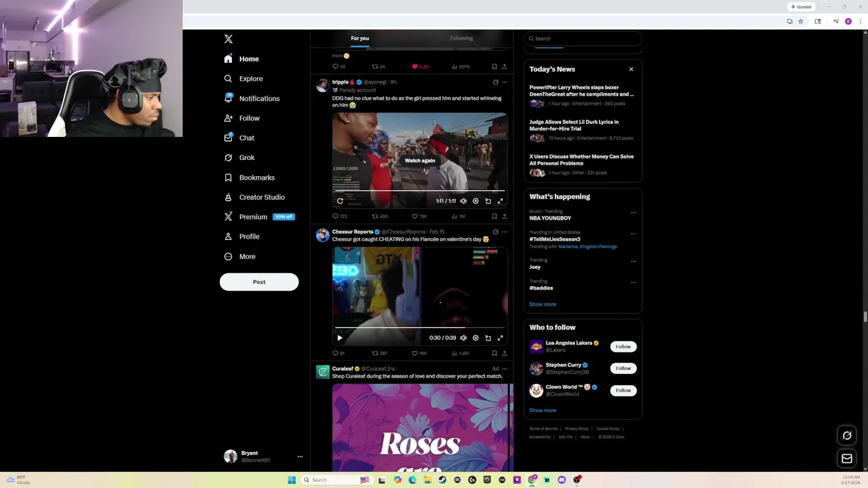Open Chat in sidebar
The image size is (868, 488).
pyautogui.click(x=239, y=138)
